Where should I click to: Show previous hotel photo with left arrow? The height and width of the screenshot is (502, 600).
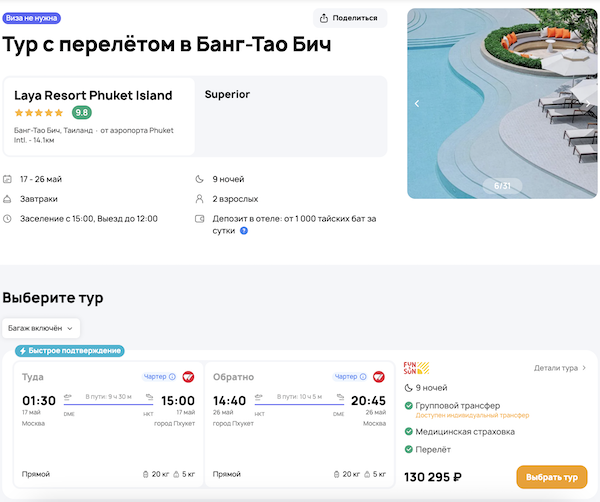[x=417, y=103]
